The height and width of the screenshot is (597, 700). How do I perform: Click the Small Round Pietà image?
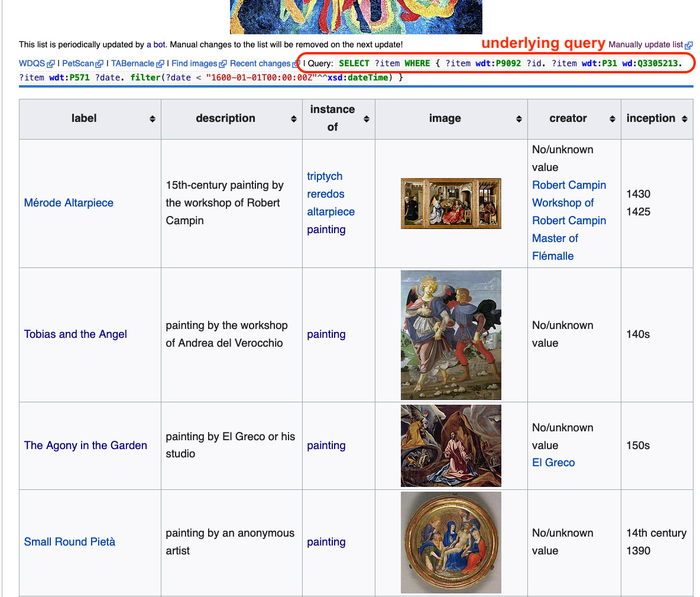click(451, 543)
